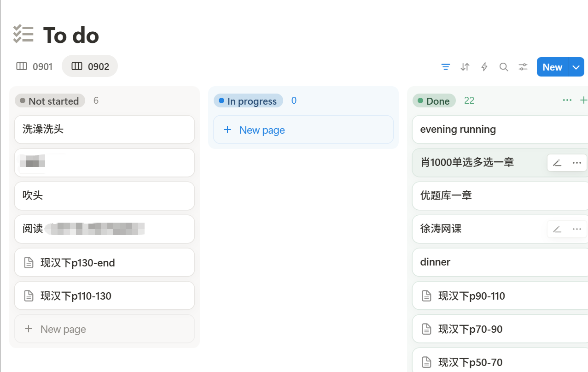Switch to the 0901 view tab
Screen dimensions: 588x372
[x=35, y=66]
